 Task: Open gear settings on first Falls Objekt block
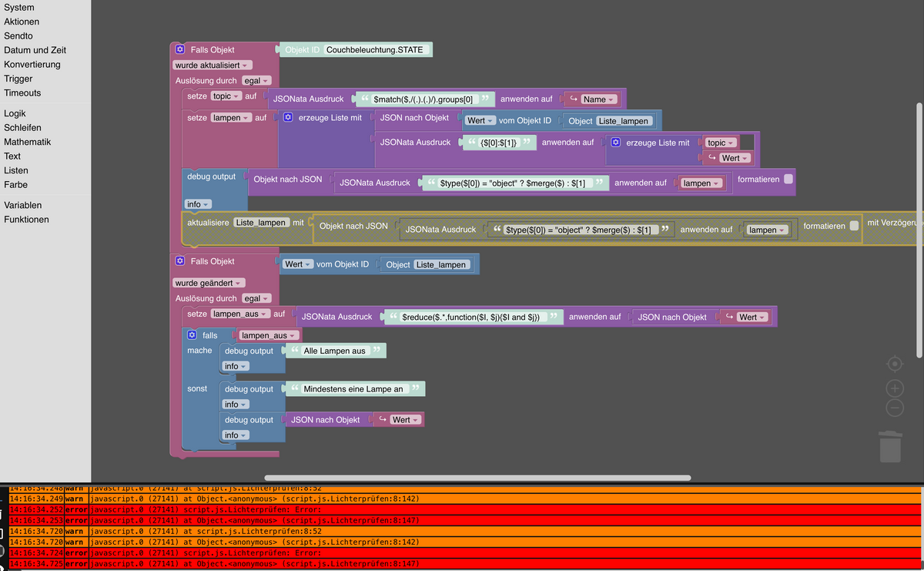[180, 49]
